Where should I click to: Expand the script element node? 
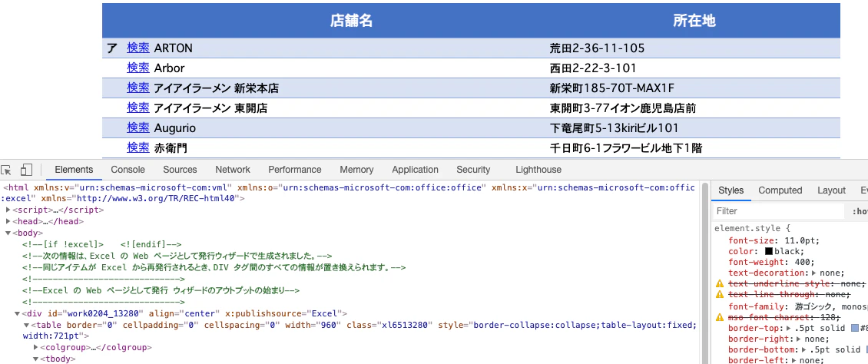8,210
